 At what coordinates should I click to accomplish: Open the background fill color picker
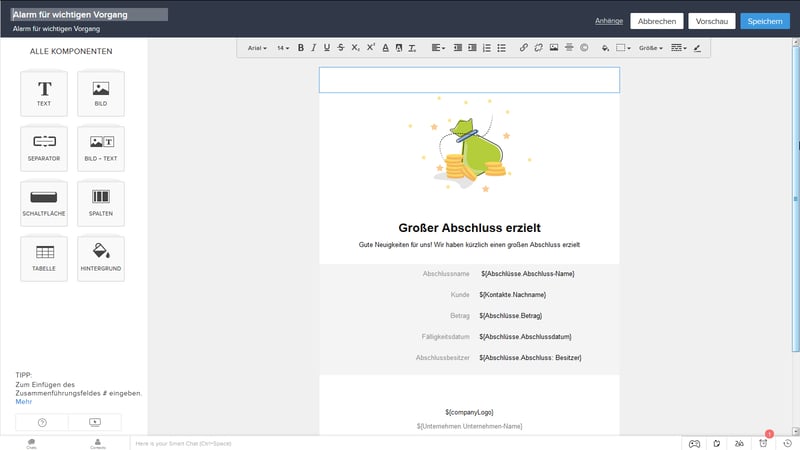click(x=605, y=47)
